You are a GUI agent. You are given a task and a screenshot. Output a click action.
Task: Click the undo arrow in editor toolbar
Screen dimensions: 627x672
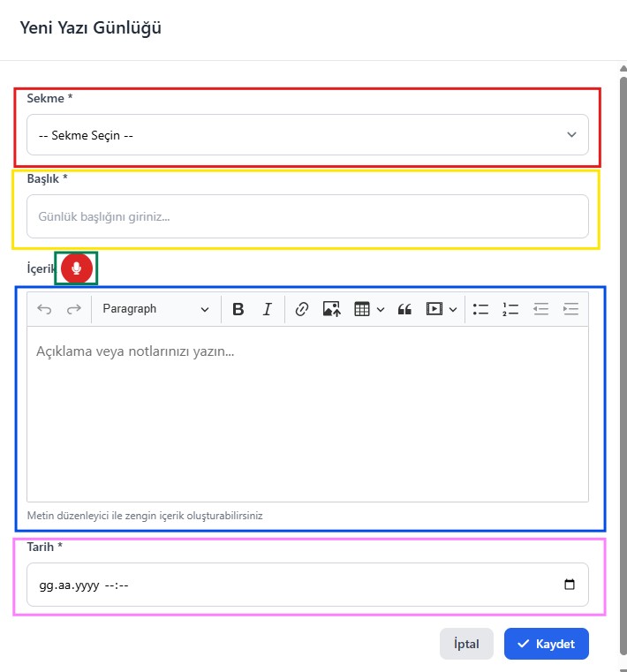[44, 309]
